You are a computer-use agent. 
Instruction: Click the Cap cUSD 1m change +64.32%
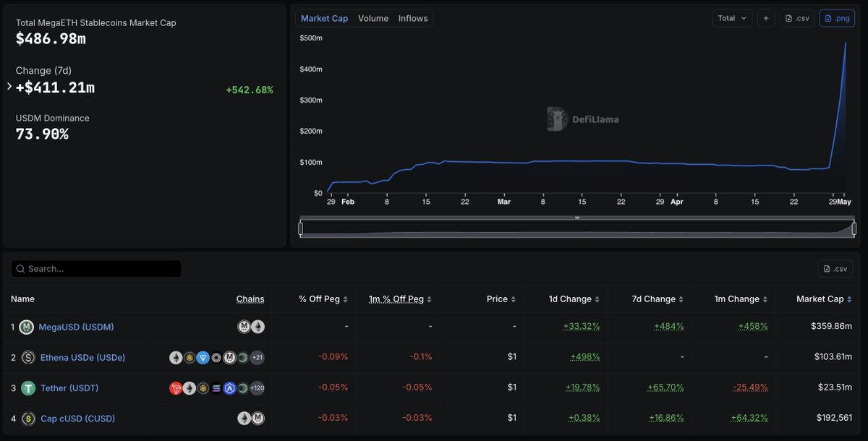click(749, 419)
